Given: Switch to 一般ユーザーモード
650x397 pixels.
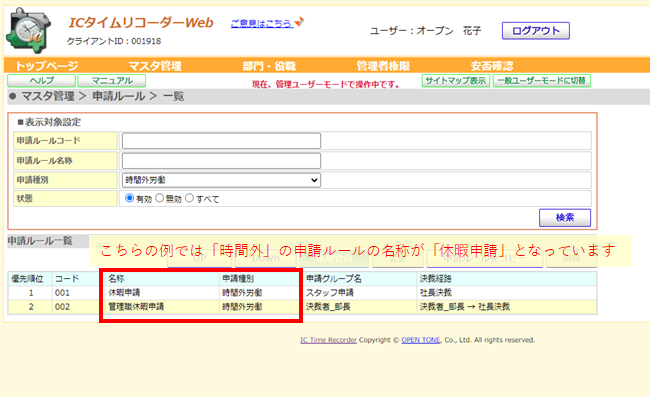Looking at the screenshot, I should [542, 80].
